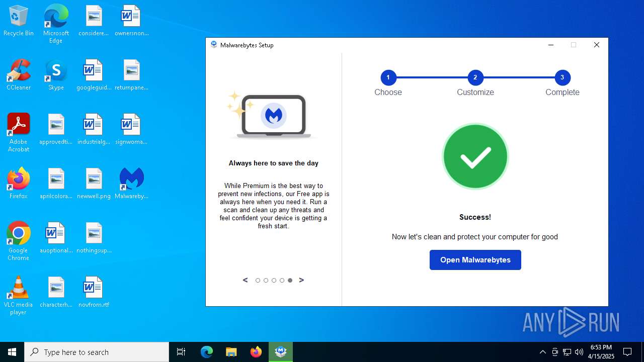
Task: Select the fifth carousel dot indicator
Action: click(290, 281)
